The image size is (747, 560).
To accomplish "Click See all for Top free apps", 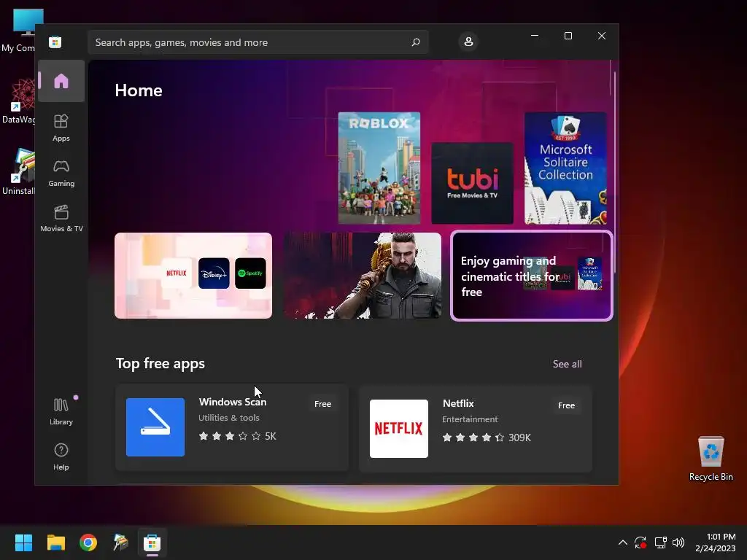I will pos(567,365).
